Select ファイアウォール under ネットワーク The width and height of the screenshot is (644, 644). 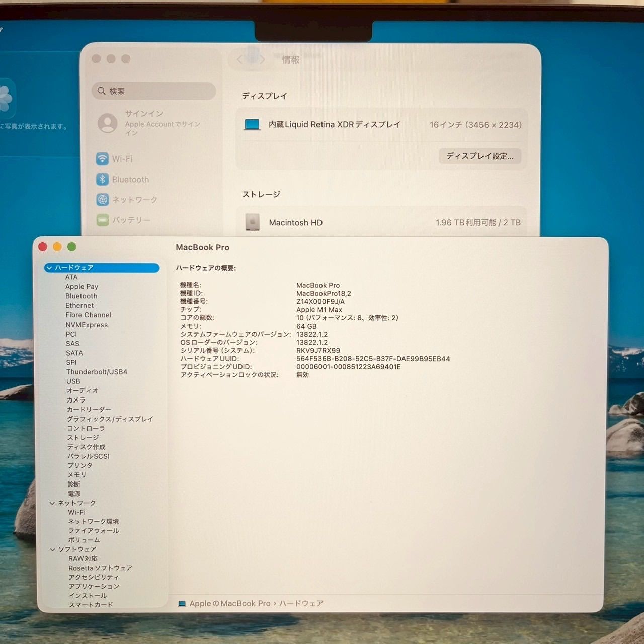(94, 530)
